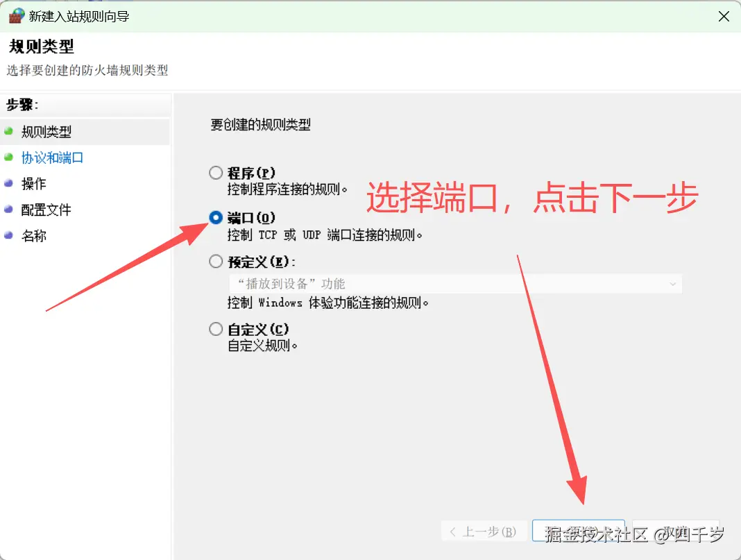Select the 预定义(E) rule type
This screenshot has height=560, width=741.
coord(215,261)
